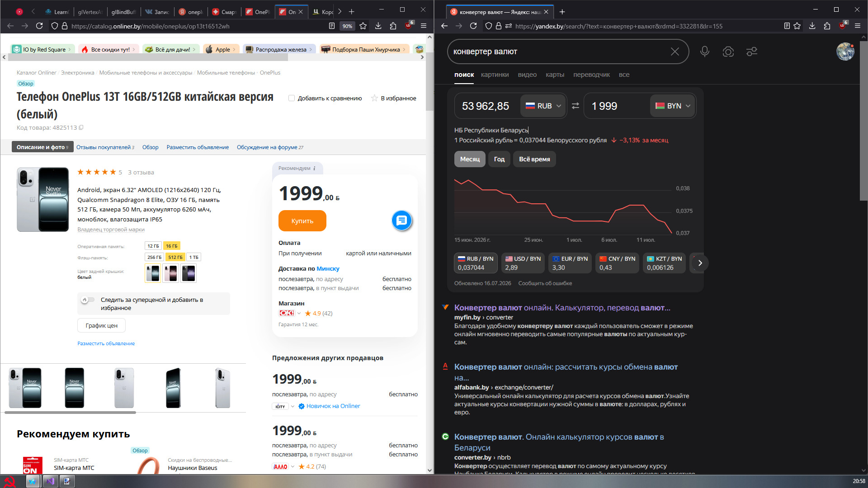Clear the Yandex search query
Viewport: 868px width, 488px height.
coord(675,52)
